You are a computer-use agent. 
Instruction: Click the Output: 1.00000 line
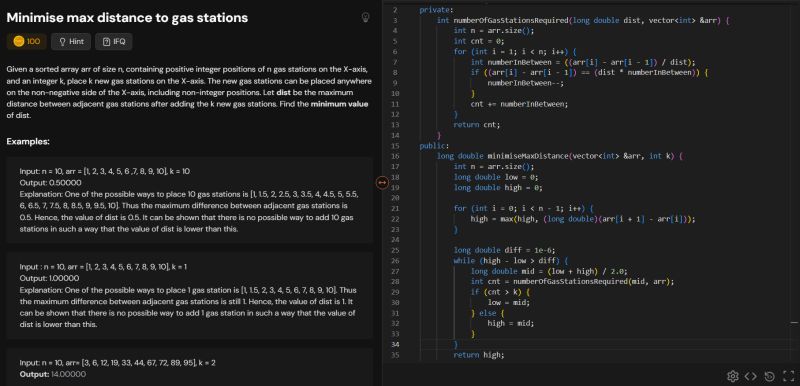[x=49, y=278]
